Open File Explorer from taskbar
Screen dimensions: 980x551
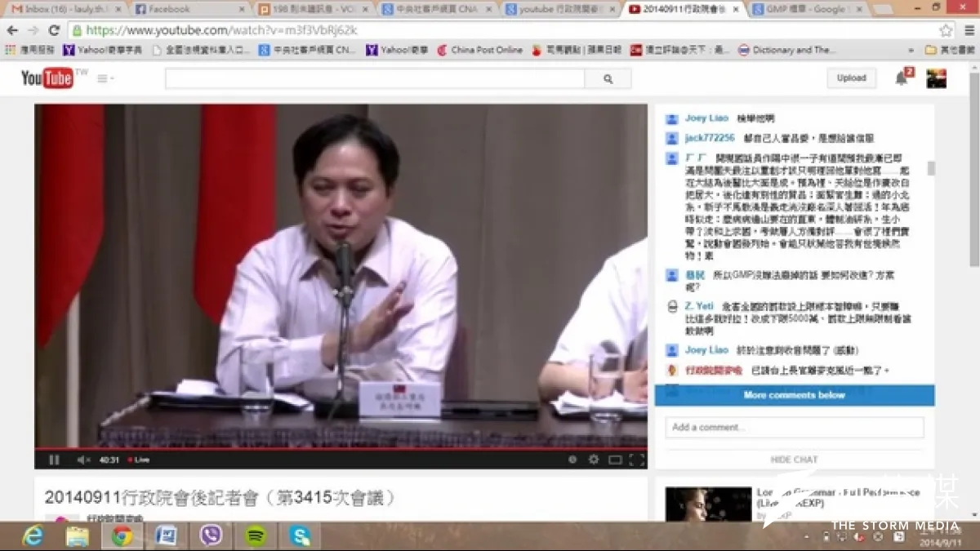78,535
